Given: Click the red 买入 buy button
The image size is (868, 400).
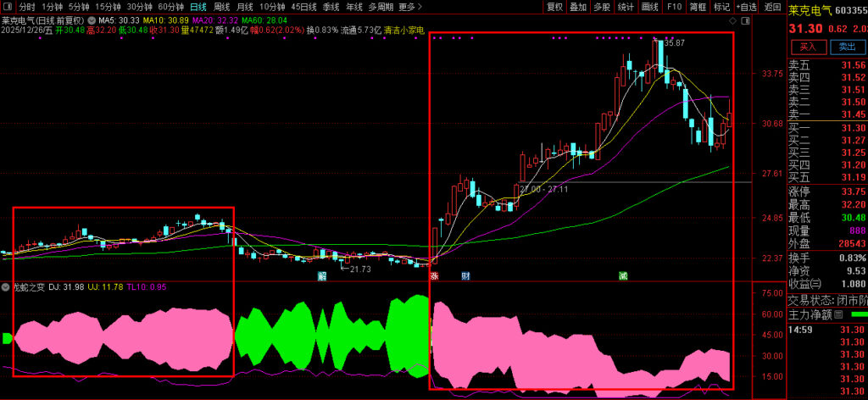Looking at the screenshot, I should click(x=808, y=47).
